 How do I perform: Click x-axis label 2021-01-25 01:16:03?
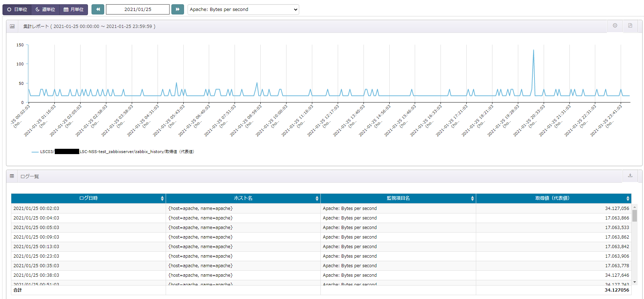click(x=40, y=121)
